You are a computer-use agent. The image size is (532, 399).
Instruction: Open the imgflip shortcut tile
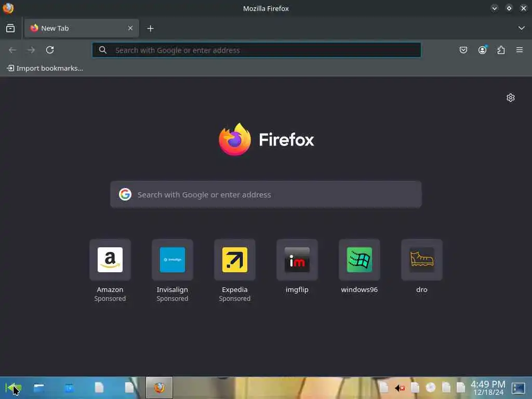point(297,260)
